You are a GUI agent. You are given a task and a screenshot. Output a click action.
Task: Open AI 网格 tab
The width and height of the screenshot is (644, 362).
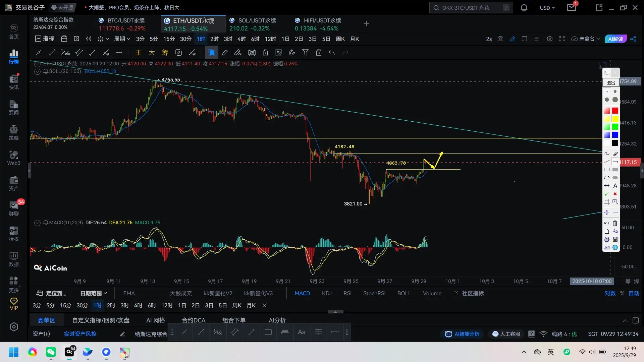tap(156, 320)
